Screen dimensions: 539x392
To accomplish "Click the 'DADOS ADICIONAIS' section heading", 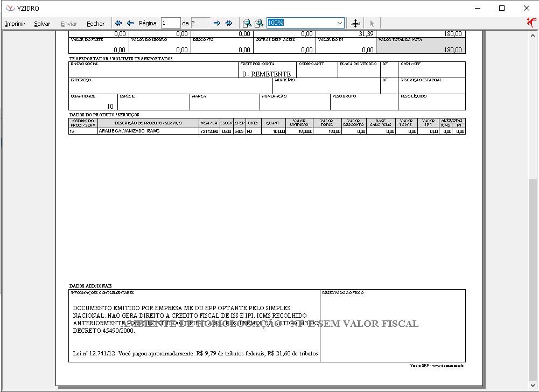I will [90, 286].
